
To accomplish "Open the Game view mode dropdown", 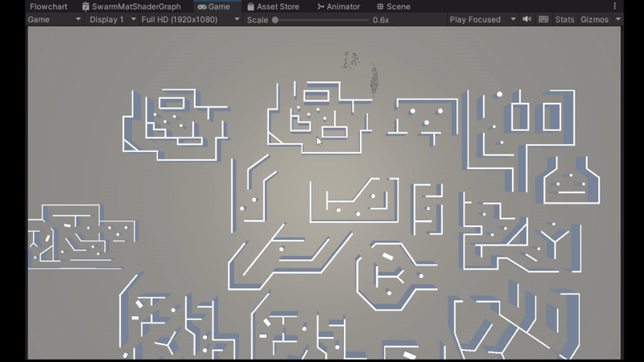I will [54, 19].
